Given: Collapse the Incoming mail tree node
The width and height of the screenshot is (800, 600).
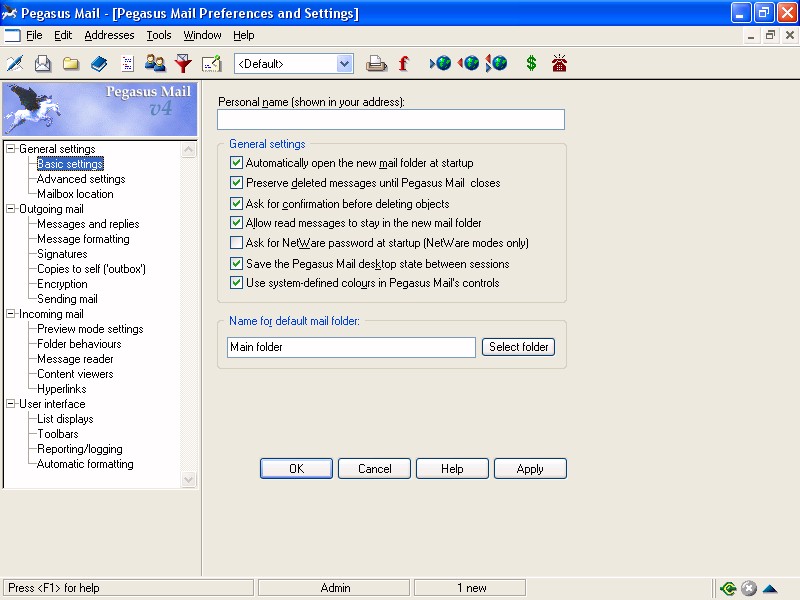Looking at the screenshot, I should 10,314.
